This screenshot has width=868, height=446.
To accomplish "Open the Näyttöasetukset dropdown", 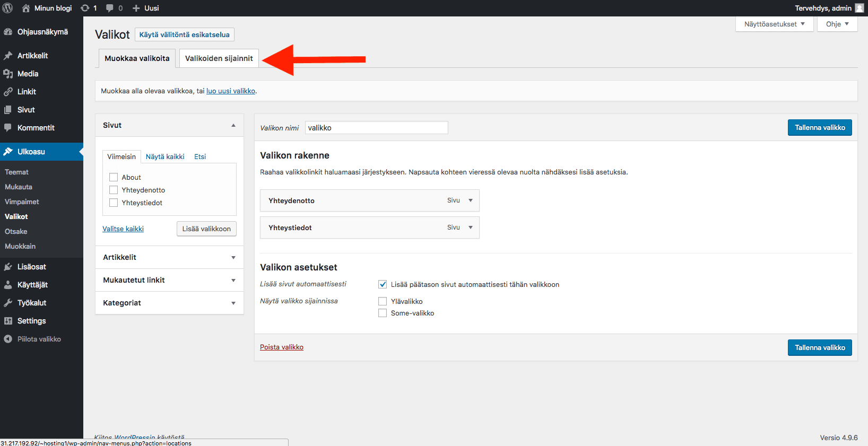I will click(775, 24).
